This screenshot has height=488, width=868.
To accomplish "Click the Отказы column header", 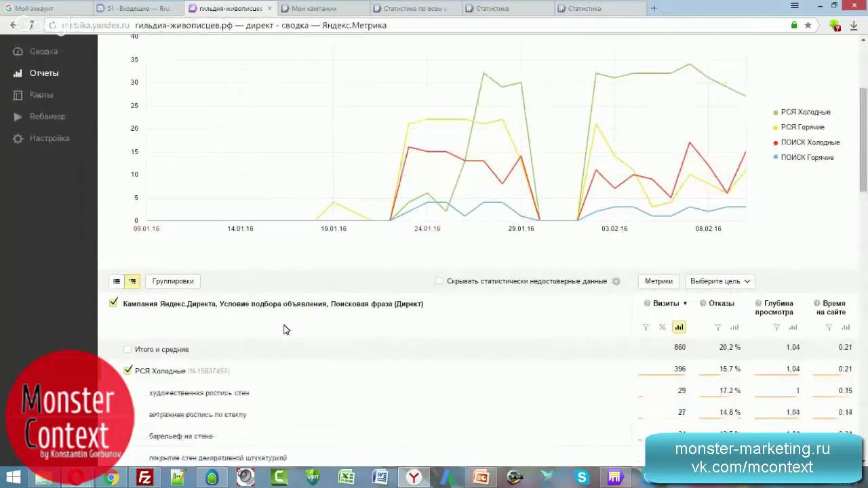I will [x=722, y=304].
